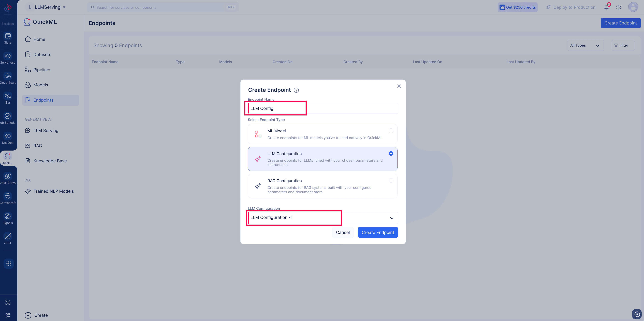Open the Filter button

point(623,45)
